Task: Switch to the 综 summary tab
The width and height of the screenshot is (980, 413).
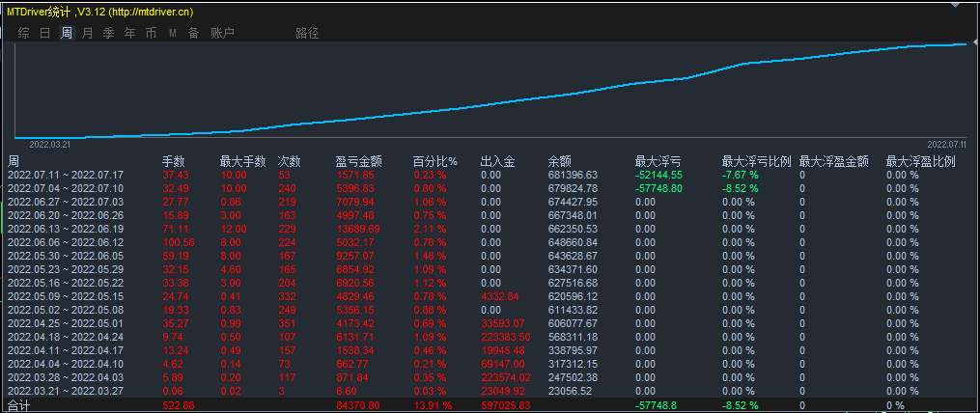Action: 24,33
